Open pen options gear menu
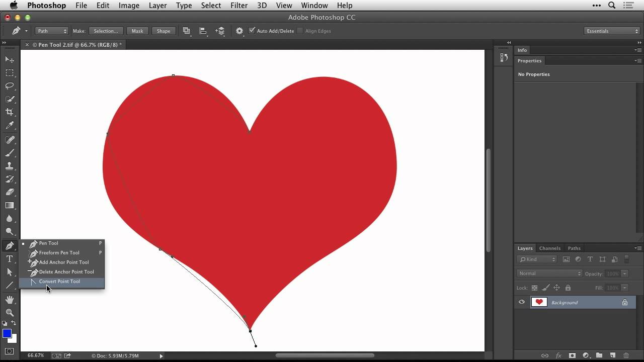644x362 pixels. click(239, 31)
